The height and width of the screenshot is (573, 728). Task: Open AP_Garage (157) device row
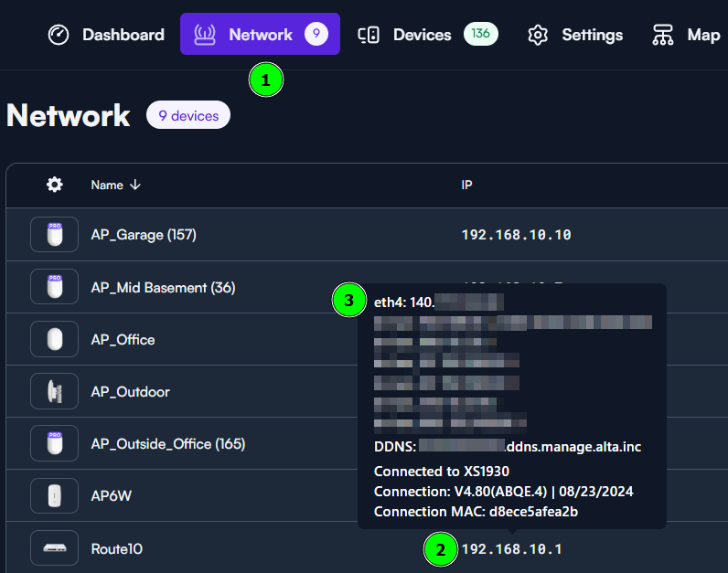pyautogui.click(x=367, y=234)
